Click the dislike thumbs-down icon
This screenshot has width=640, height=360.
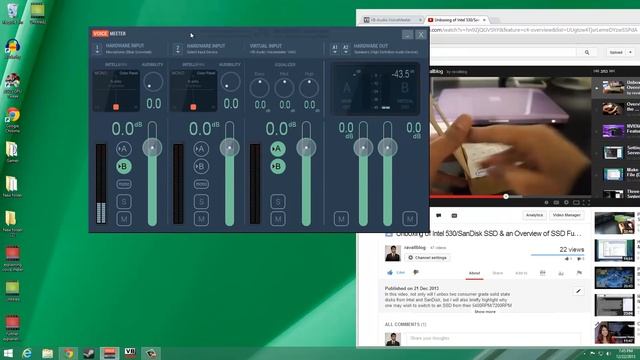click(416, 272)
